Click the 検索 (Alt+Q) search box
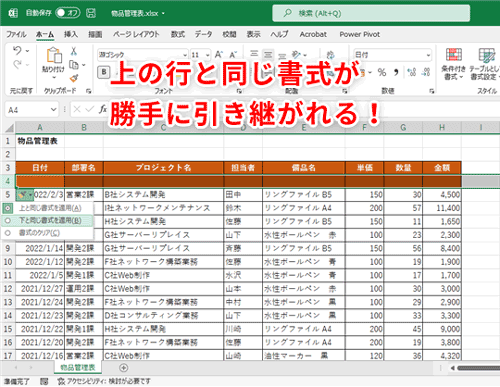500x387 pixels. (371, 13)
